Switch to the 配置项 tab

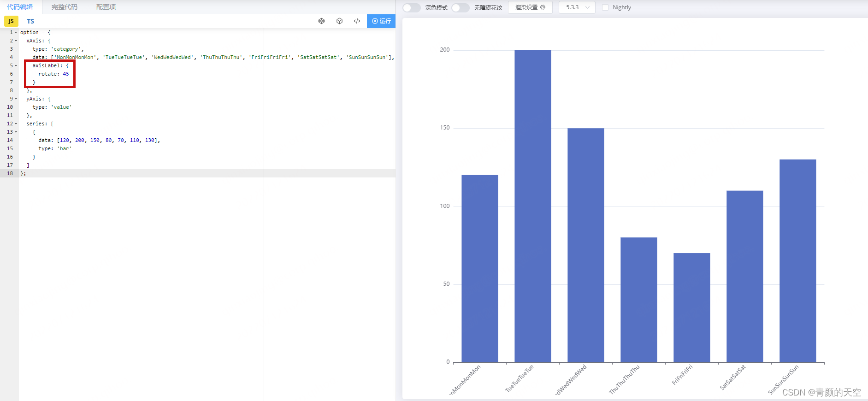[x=106, y=7]
